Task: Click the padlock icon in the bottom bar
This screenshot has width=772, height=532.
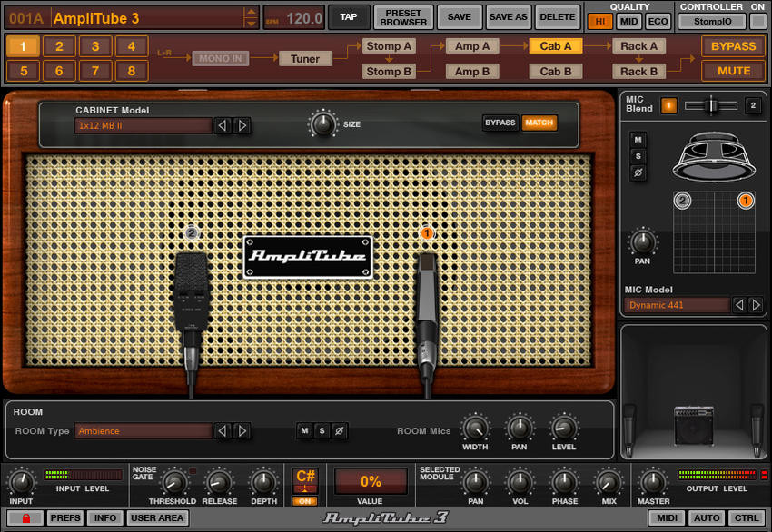Action: point(26,517)
